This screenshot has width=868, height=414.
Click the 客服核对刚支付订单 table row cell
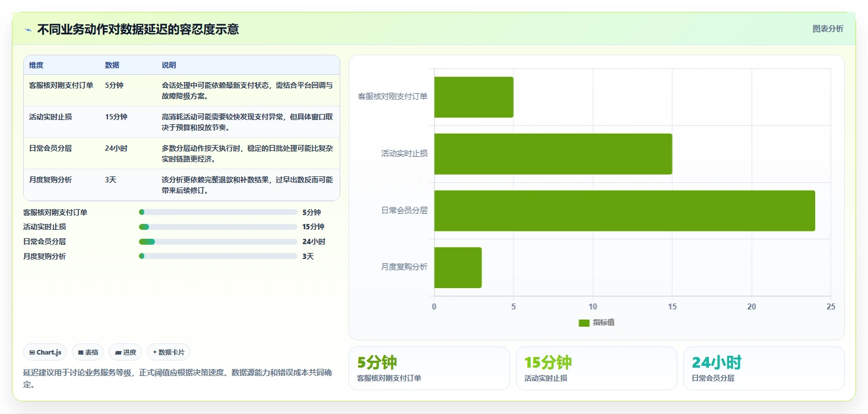61,86
